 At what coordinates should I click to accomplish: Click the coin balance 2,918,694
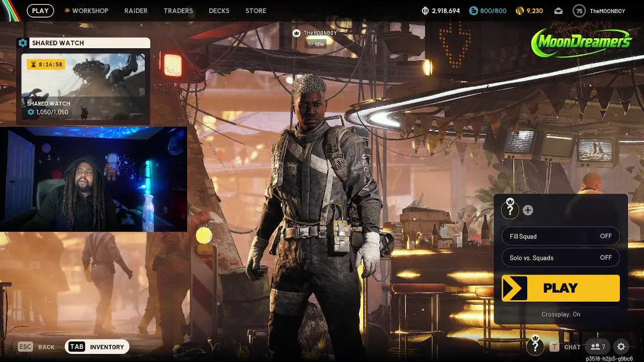[440, 11]
